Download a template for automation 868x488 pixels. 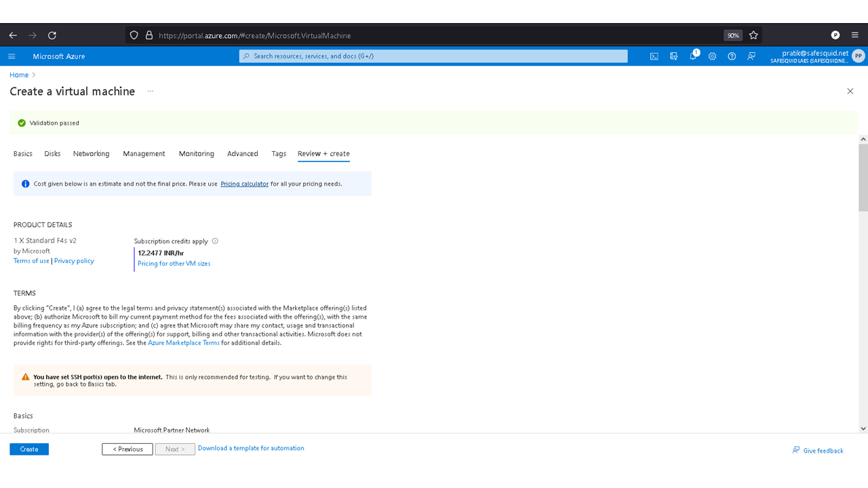pos(251,448)
